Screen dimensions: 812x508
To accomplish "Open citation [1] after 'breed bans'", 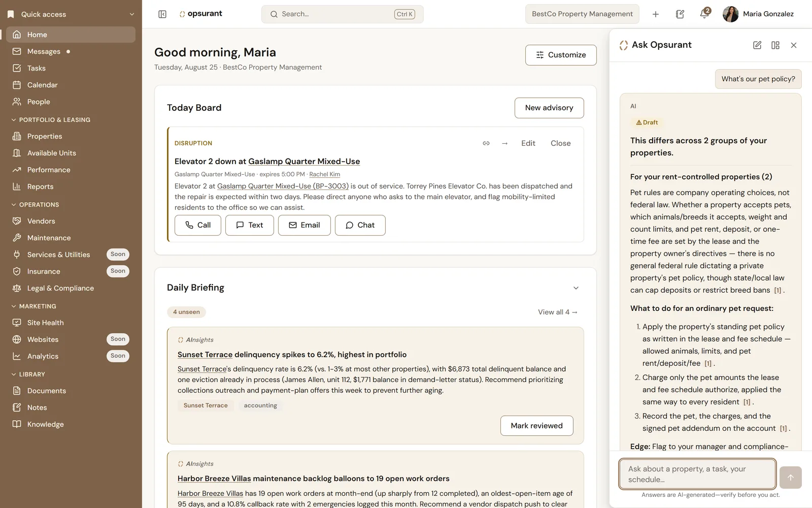I will point(777,291).
